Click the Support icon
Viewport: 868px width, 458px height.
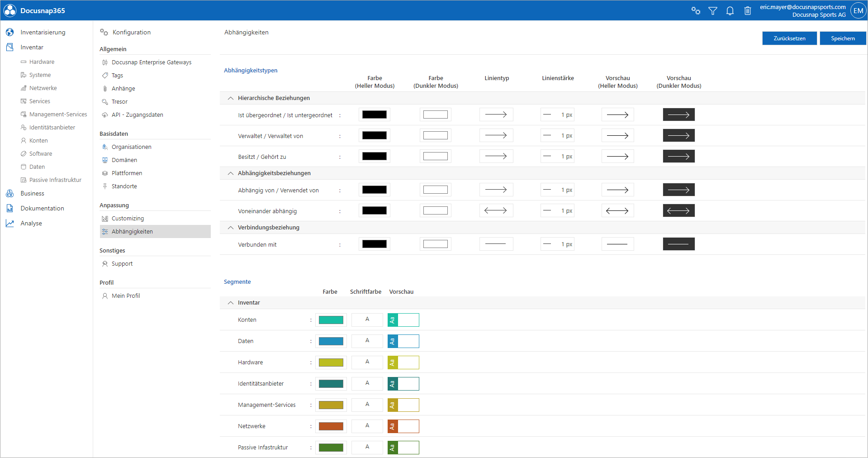tap(105, 264)
